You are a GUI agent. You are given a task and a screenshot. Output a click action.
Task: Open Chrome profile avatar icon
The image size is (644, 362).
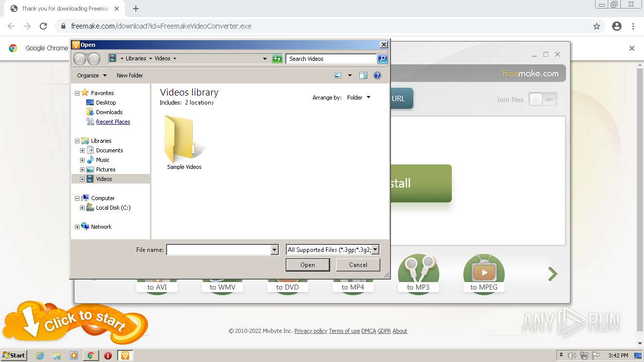(x=617, y=26)
